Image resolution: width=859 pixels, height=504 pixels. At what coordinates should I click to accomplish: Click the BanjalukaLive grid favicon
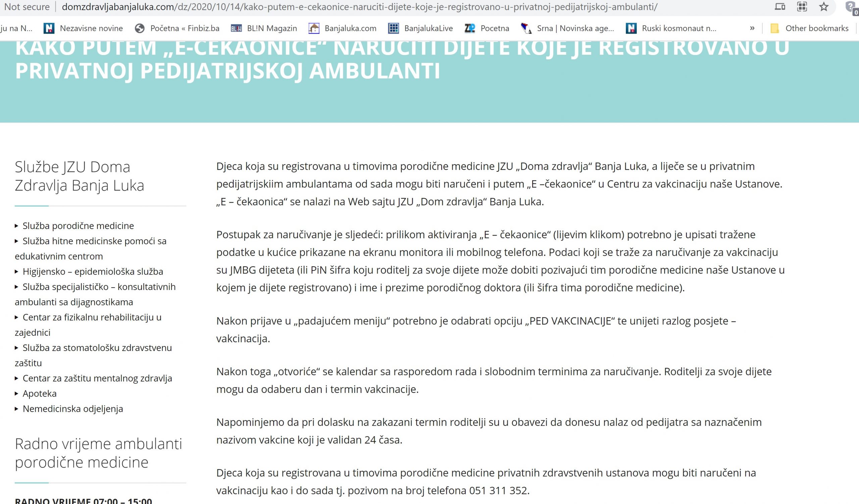tap(393, 28)
